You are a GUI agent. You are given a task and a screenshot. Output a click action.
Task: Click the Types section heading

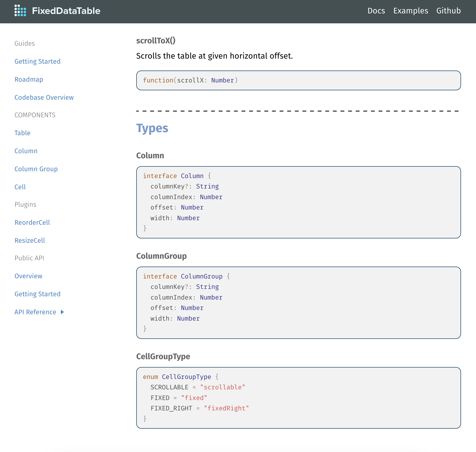pos(152,128)
